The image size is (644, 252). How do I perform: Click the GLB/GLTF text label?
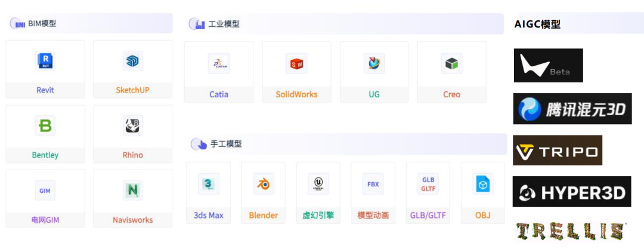428,216
